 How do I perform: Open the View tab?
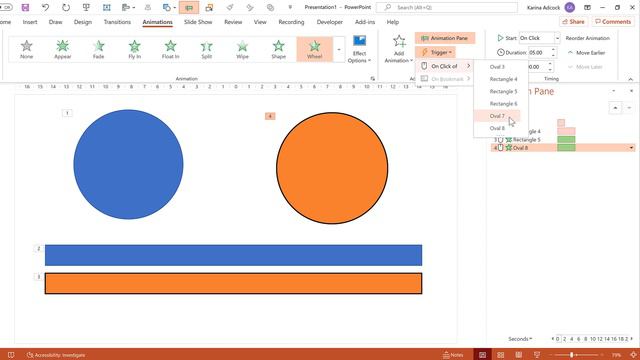(x=260, y=22)
